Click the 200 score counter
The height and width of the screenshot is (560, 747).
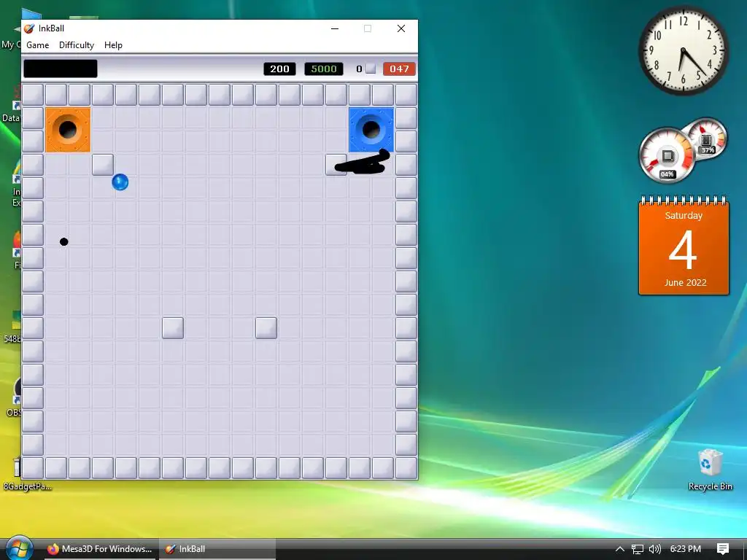pyautogui.click(x=279, y=69)
